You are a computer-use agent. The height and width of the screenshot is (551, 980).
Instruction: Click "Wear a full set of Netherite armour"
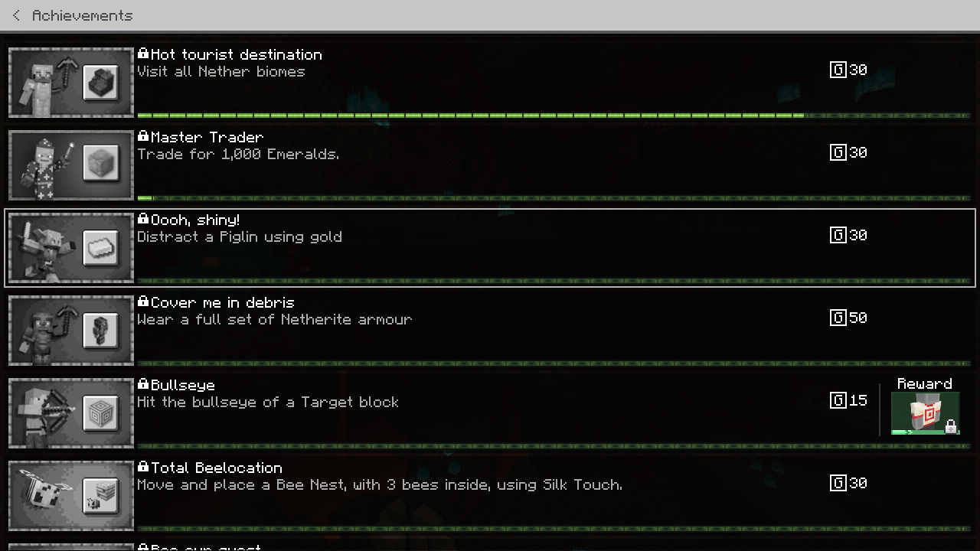tap(275, 319)
